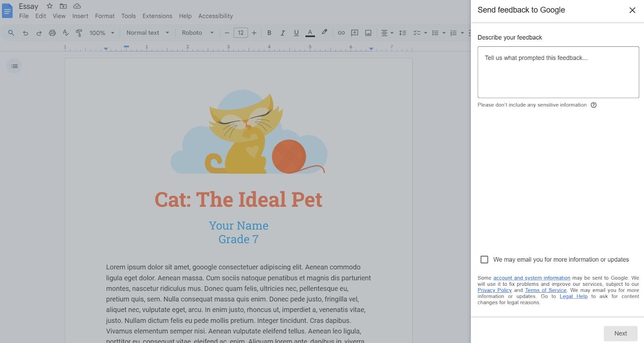This screenshot has height=343, width=644.
Task: Click the highlight color pen icon
Action: tap(324, 32)
